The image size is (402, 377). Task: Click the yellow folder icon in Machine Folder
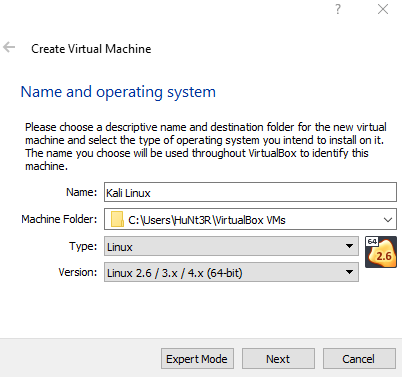tap(117, 219)
